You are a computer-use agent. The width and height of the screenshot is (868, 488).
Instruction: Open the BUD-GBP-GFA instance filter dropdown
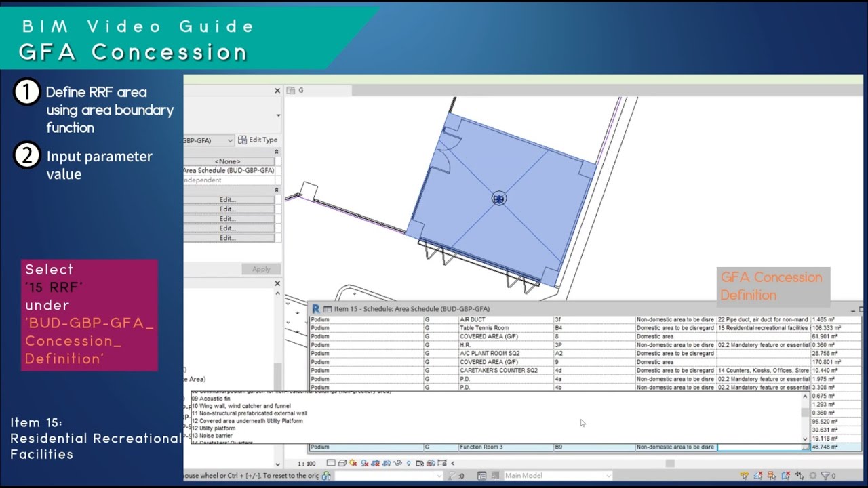(x=209, y=140)
